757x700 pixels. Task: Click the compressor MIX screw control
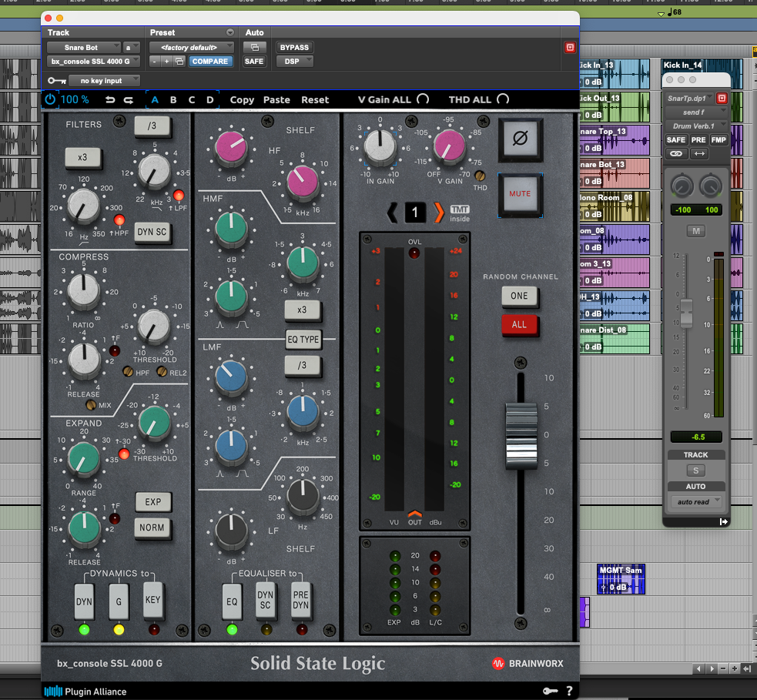pyautogui.click(x=91, y=405)
